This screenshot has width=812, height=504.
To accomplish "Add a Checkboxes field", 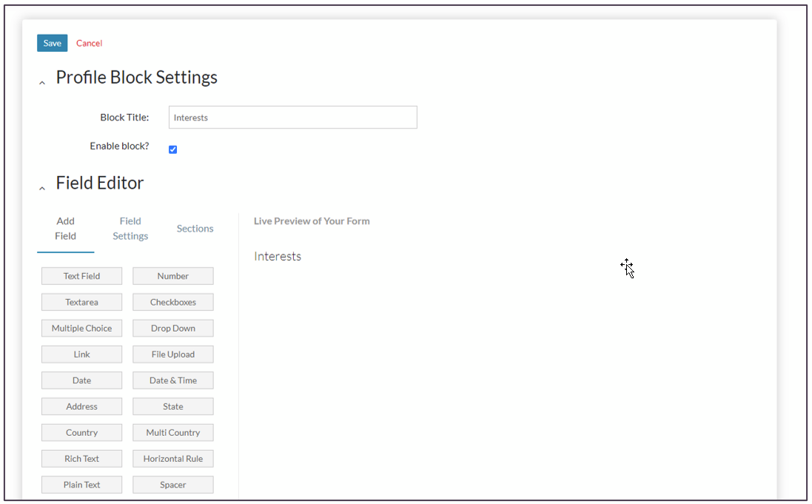I will [x=173, y=302].
